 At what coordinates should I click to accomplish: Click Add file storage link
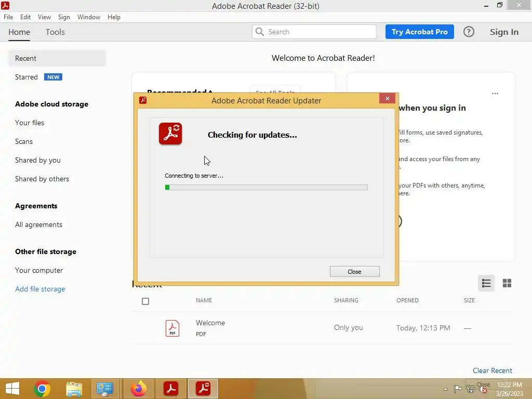40,289
